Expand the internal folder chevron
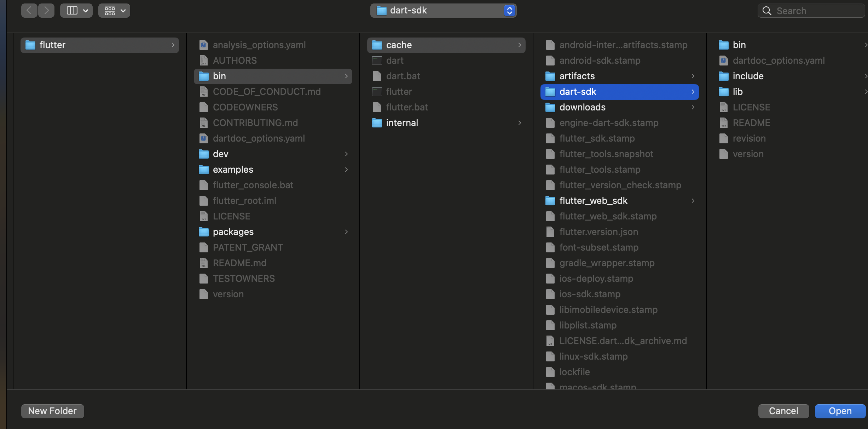The image size is (868, 429). tap(519, 123)
